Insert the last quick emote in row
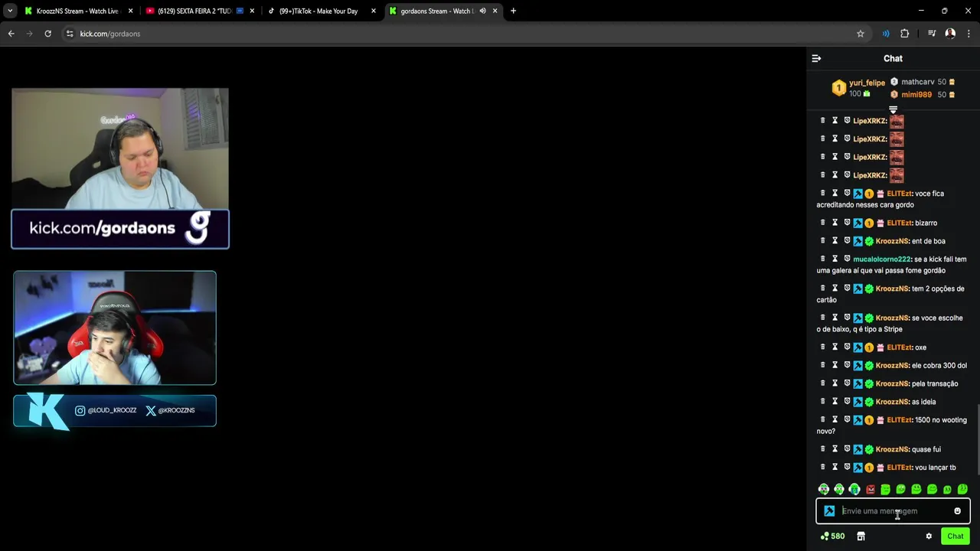 pyautogui.click(x=962, y=489)
